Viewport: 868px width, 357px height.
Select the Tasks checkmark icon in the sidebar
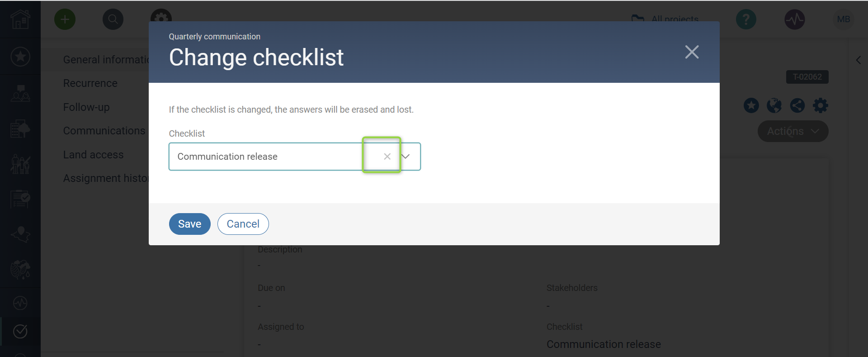[x=20, y=331]
